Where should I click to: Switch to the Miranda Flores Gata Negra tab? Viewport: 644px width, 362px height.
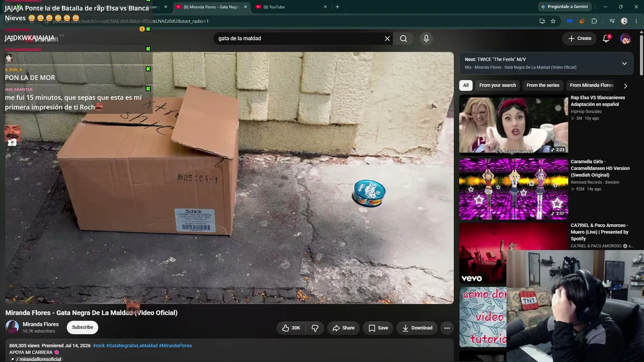tap(211, 7)
